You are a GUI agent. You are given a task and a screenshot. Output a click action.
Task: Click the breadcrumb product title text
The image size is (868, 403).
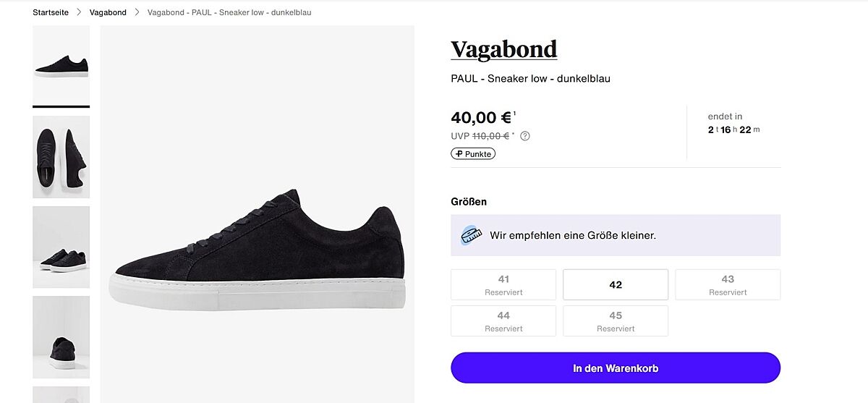[229, 12]
